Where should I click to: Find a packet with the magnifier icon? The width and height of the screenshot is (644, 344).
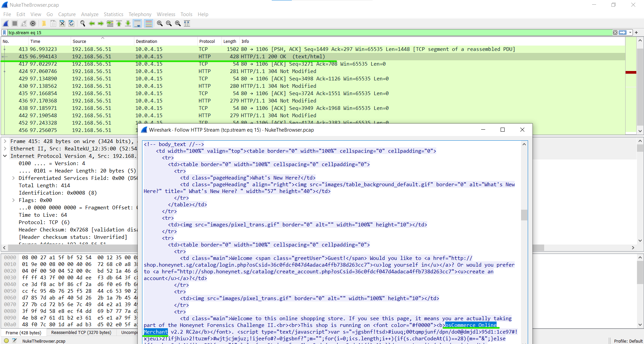tap(82, 23)
